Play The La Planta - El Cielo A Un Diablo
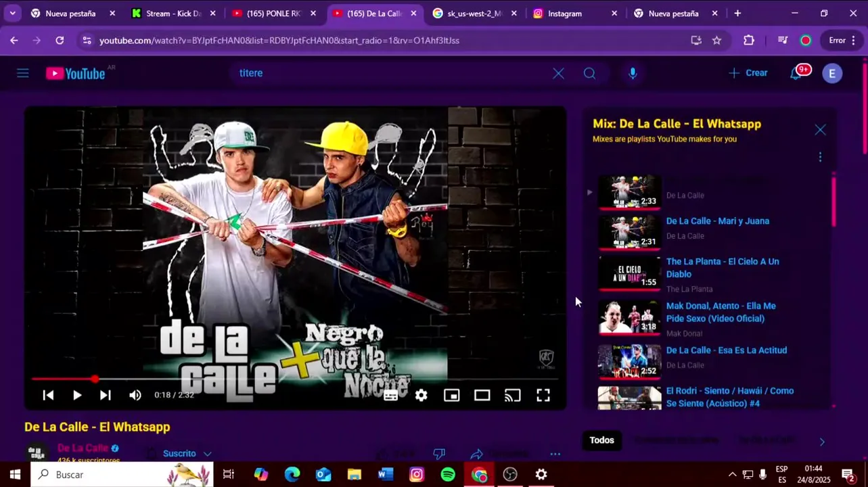Screen dimensions: 868x487 (723, 268)
